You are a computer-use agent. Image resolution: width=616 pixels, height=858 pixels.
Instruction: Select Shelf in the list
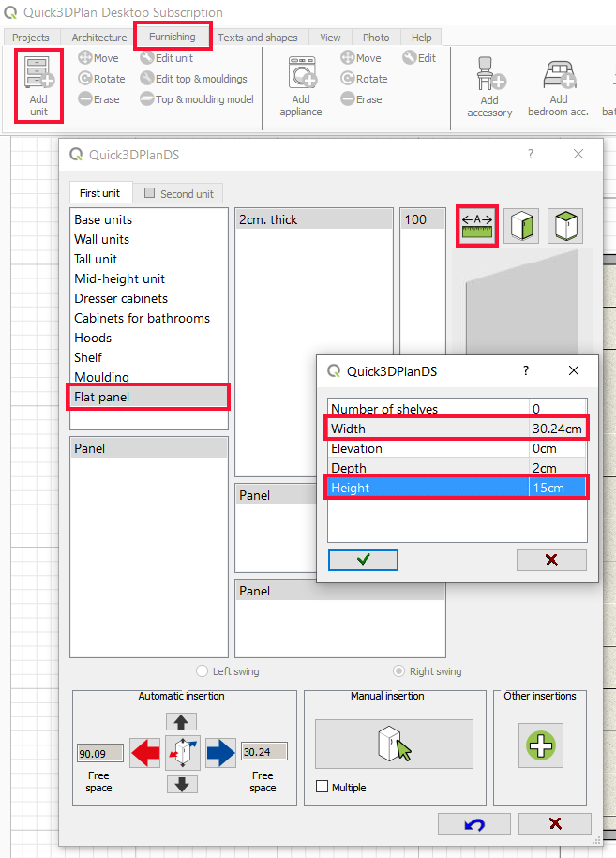click(149, 357)
